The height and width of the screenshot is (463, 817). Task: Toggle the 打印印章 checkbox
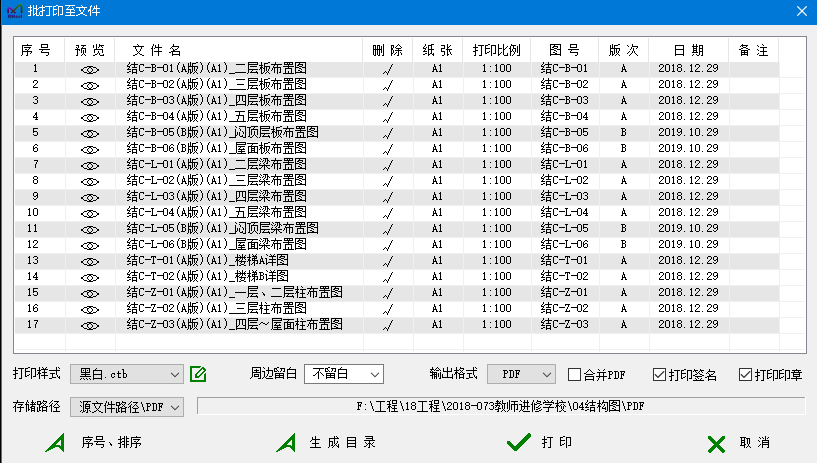744,375
